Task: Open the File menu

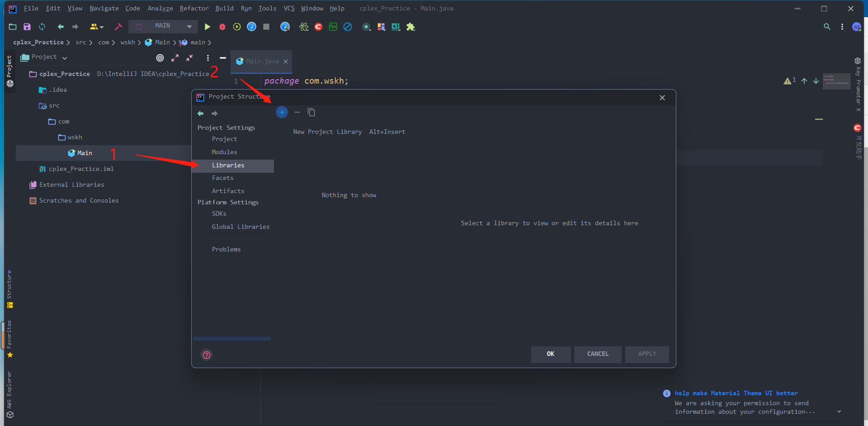Action: [x=31, y=8]
